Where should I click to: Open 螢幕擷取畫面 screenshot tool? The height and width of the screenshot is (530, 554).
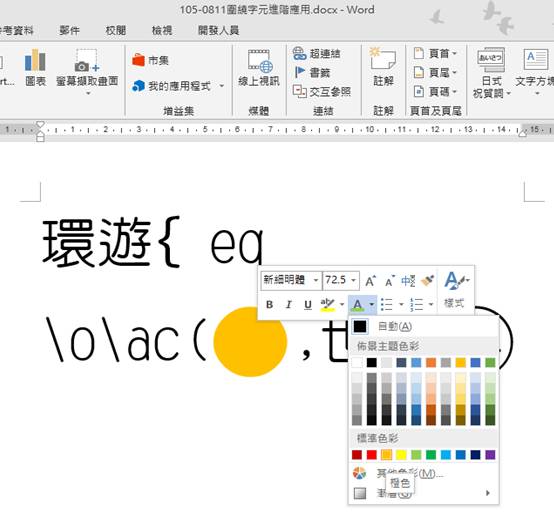(x=87, y=71)
